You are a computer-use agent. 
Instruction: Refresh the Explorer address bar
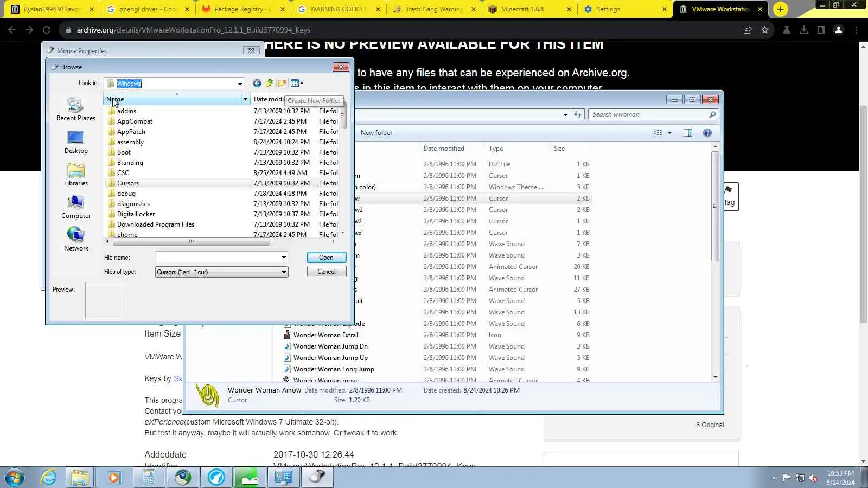click(578, 114)
